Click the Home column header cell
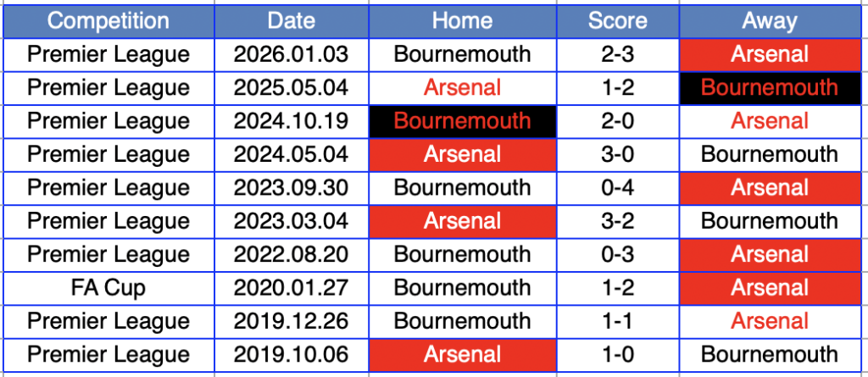Image resolution: width=868 pixels, height=377 pixels. pyautogui.click(x=462, y=21)
